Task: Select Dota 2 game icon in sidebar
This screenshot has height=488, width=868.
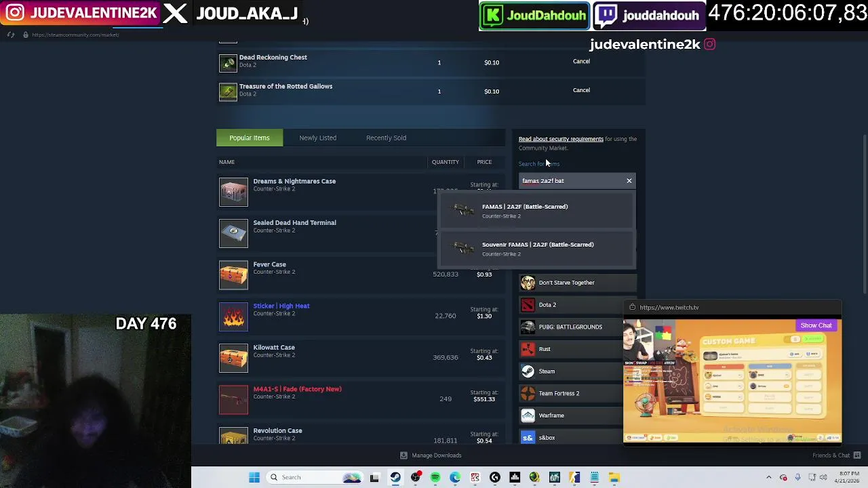Action: [528, 305]
